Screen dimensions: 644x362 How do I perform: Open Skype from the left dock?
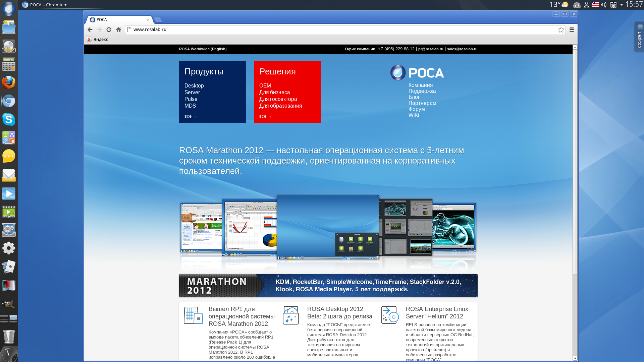coord(9,119)
